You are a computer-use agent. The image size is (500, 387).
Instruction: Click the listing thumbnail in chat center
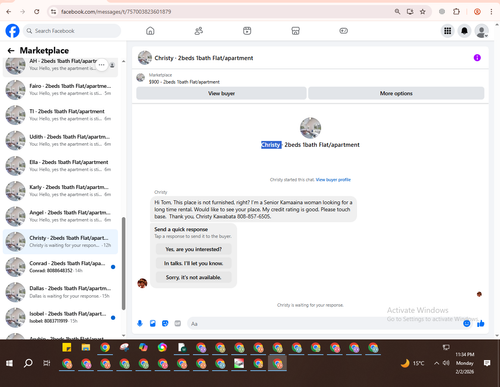(310, 128)
